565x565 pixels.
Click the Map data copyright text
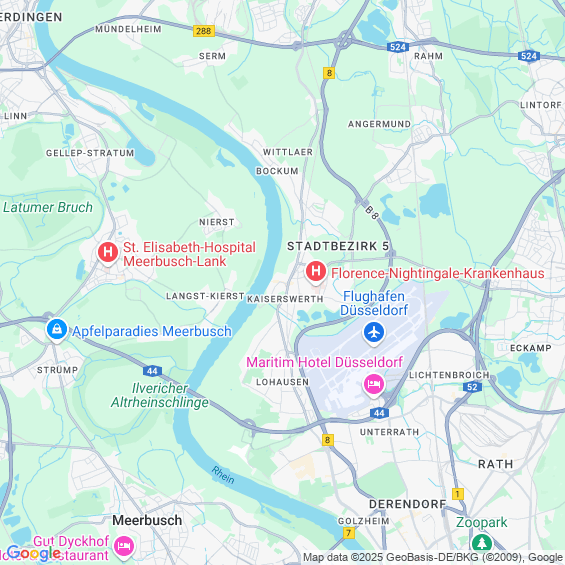click(x=433, y=557)
